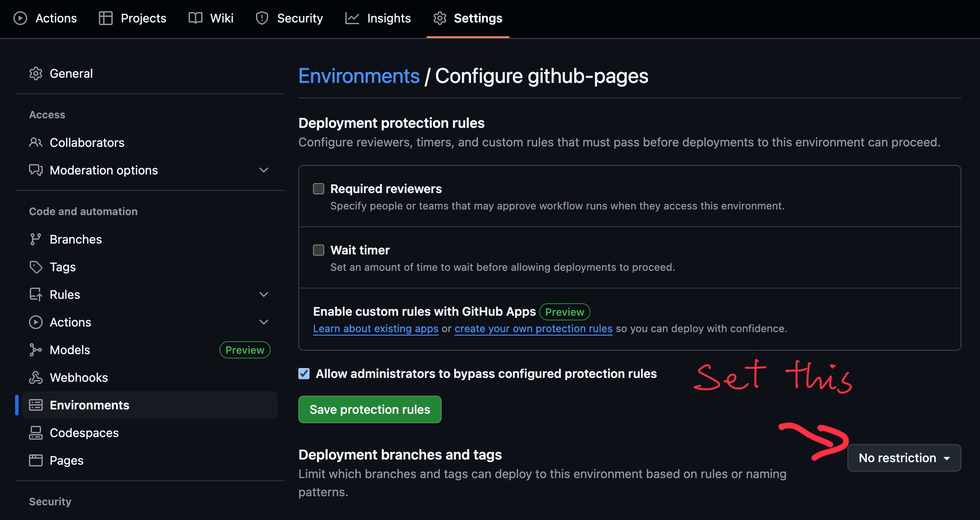980x520 pixels.
Task: Uncheck Allow administrators to bypass rules
Action: [304, 374]
